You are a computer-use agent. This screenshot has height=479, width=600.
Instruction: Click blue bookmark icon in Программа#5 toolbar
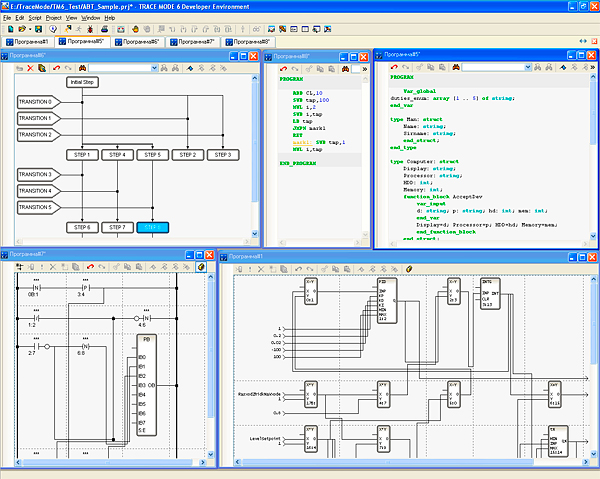[563, 67]
